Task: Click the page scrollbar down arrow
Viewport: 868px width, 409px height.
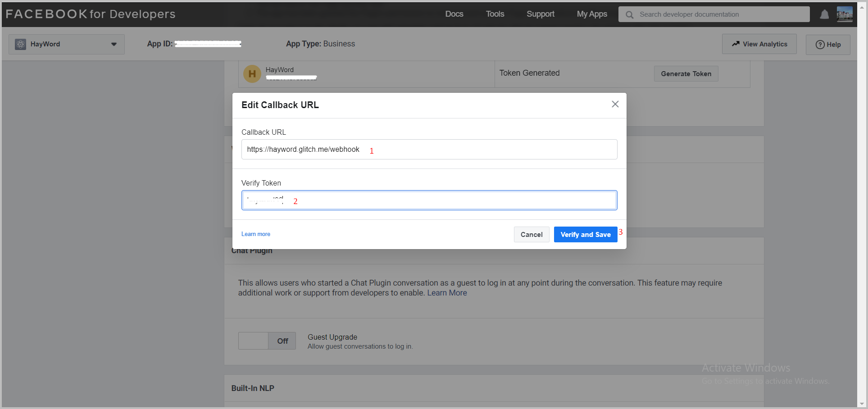Action: coord(862,404)
